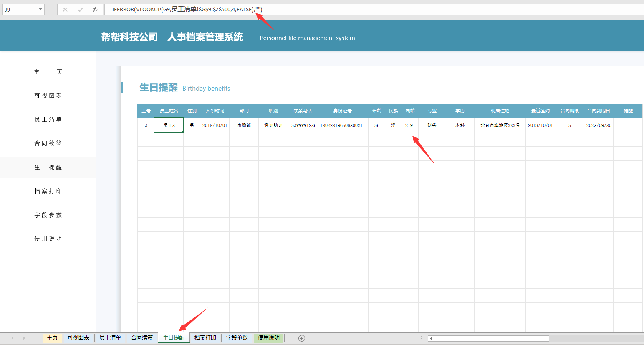Open 档案打印 in the left sidebar
This screenshot has height=345, width=644.
pyautogui.click(x=48, y=191)
